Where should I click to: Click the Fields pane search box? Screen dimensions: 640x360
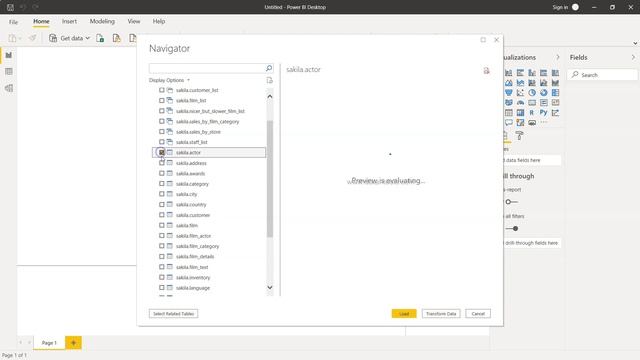pos(603,75)
